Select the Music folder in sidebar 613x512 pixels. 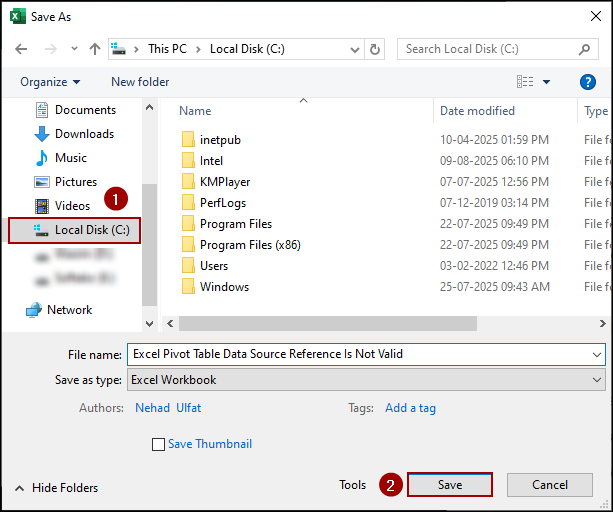point(70,158)
